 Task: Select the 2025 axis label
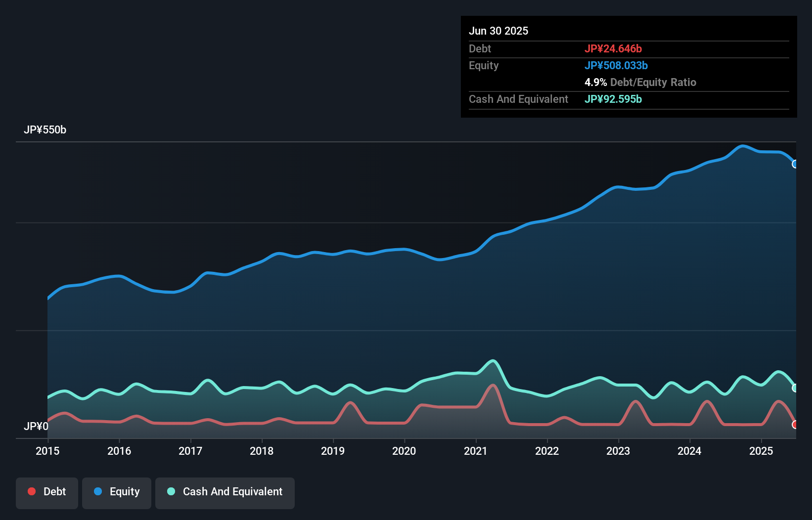point(762,451)
